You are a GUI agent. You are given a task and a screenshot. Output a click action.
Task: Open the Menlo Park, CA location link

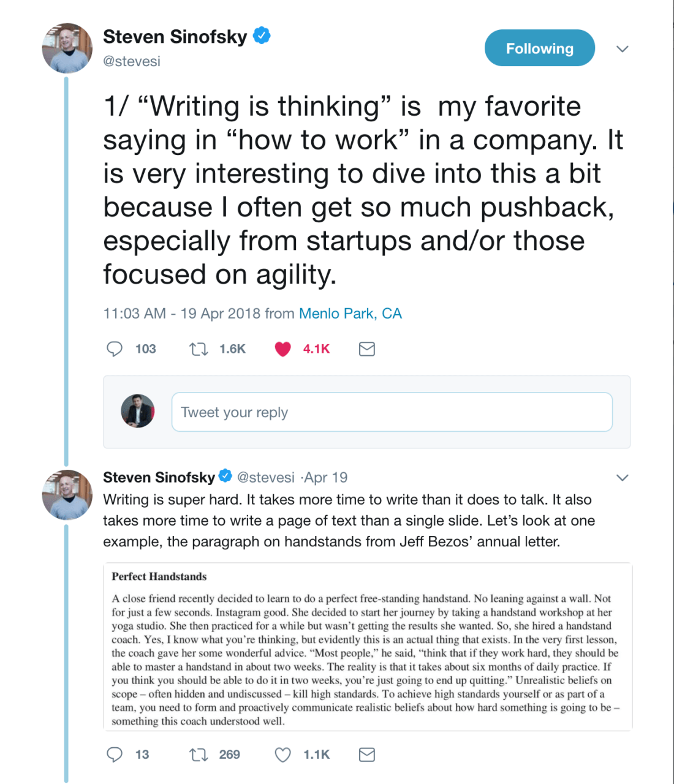[x=350, y=313]
